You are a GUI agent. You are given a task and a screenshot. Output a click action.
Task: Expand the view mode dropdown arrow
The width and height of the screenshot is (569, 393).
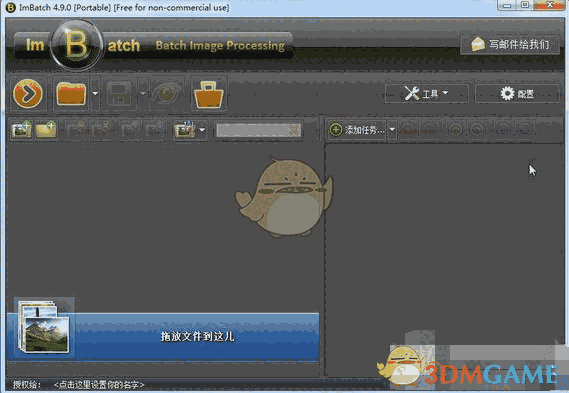pos(202,130)
